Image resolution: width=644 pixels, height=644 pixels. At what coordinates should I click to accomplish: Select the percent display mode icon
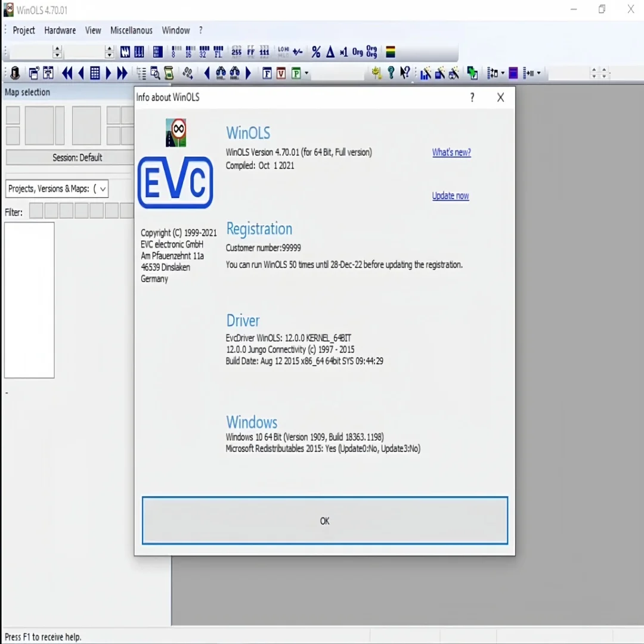316,52
